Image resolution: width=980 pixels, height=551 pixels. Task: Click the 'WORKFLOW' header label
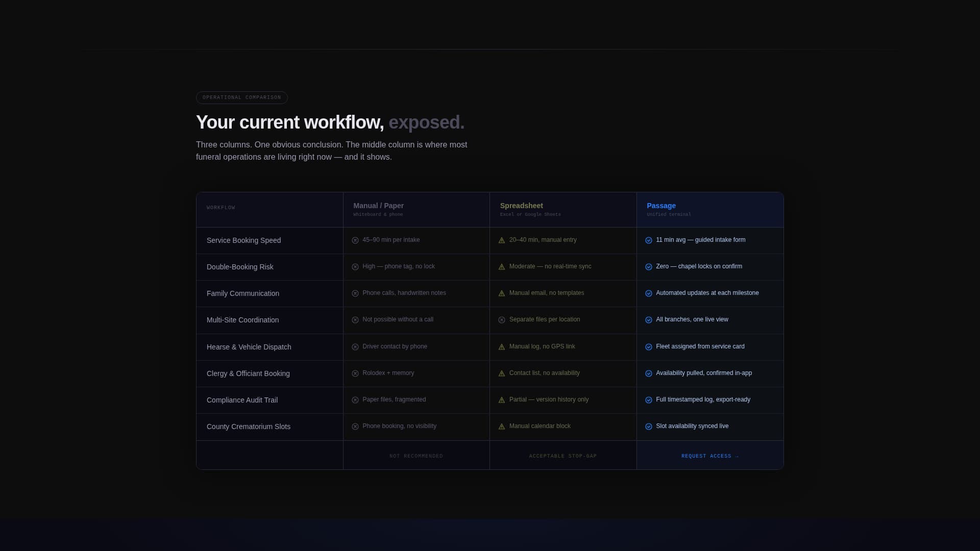(221, 208)
